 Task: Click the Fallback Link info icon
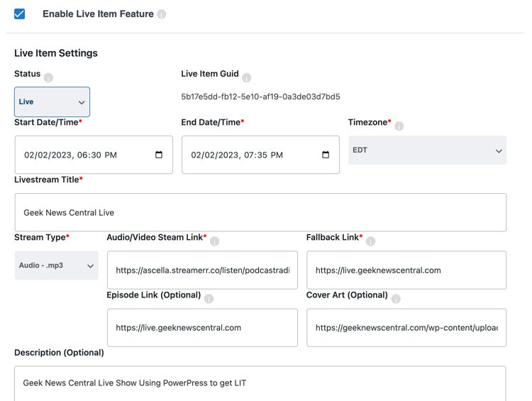370,241
